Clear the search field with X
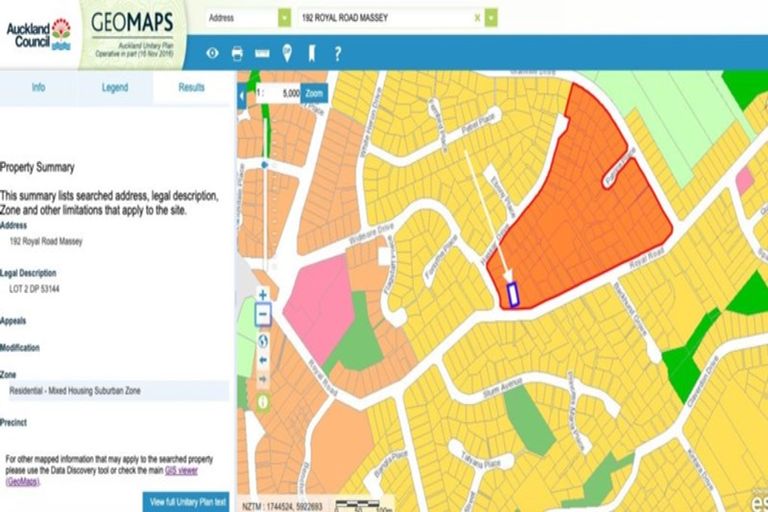The width and height of the screenshot is (768, 512). click(x=476, y=18)
